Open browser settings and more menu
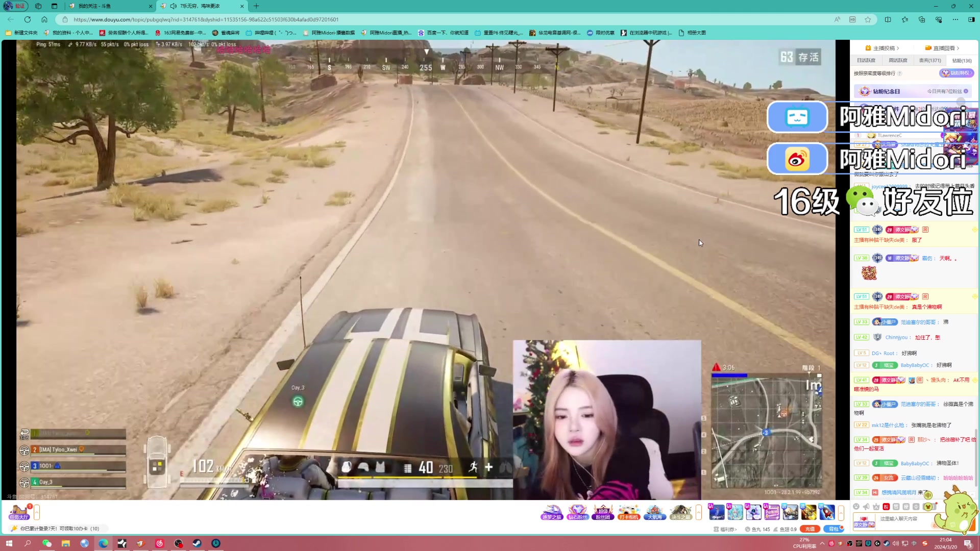This screenshot has height=551, width=980. pos(955,19)
